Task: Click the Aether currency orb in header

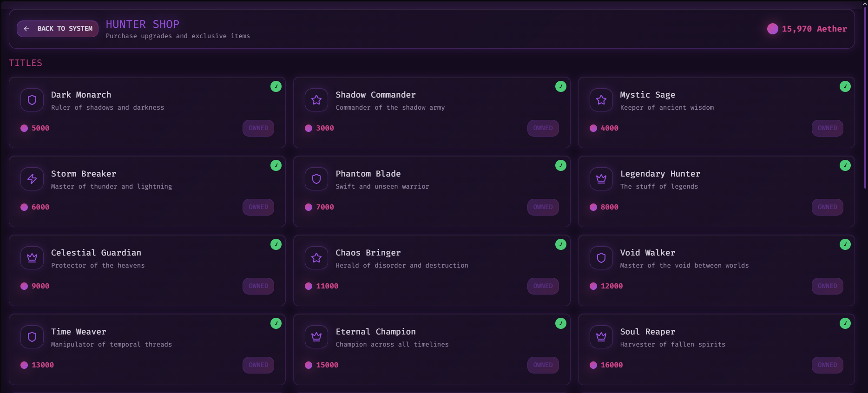Action: point(773,29)
